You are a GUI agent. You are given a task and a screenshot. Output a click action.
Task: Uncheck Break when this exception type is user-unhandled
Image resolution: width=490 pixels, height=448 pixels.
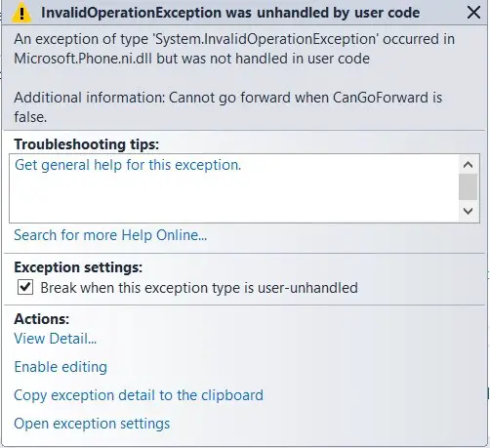(x=25, y=287)
